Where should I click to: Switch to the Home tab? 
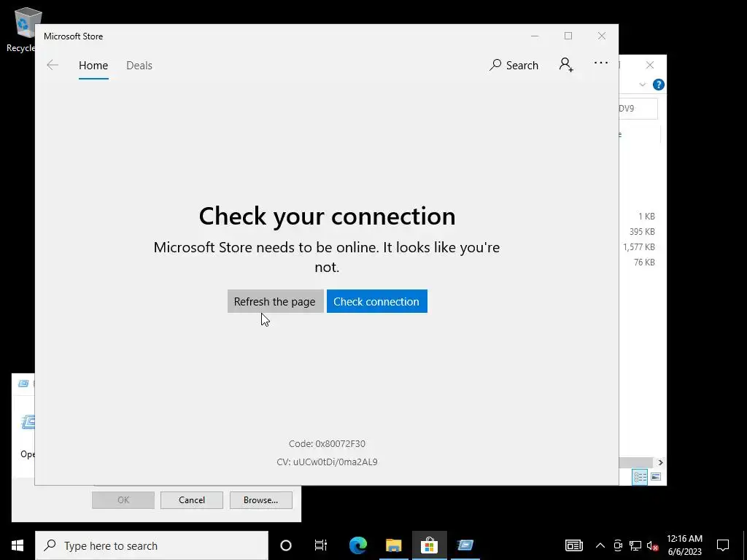93,65
